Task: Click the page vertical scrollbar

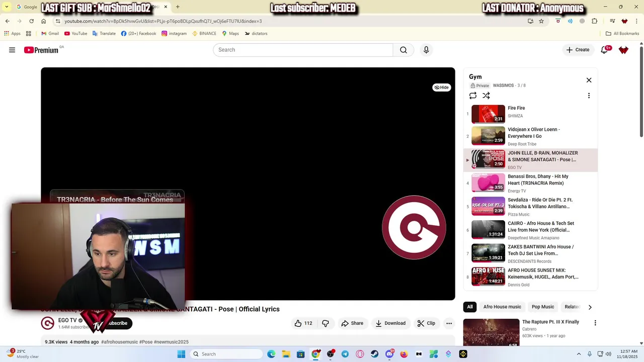Action: coord(641,90)
